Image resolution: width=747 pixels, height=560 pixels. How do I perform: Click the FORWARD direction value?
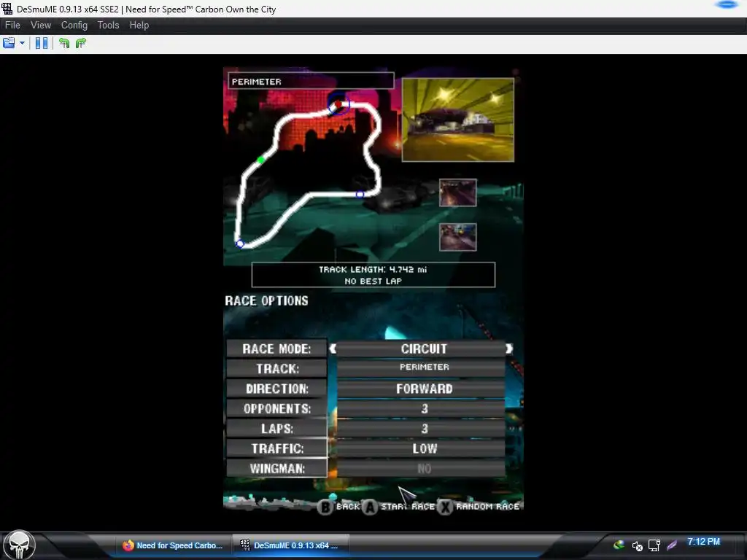pyautogui.click(x=421, y=389)
